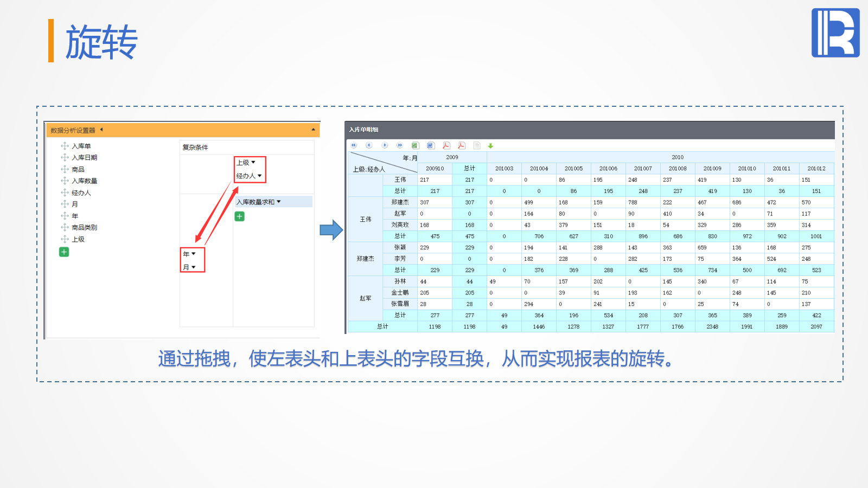Go to the next report page
868x488 pixels.
(x=385, y=145)
